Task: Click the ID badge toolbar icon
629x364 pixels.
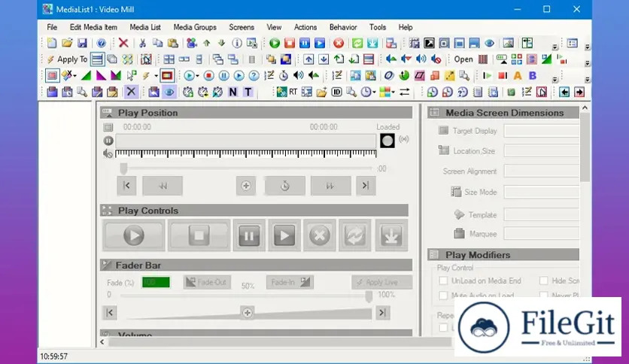Action: tap(336, 92)
